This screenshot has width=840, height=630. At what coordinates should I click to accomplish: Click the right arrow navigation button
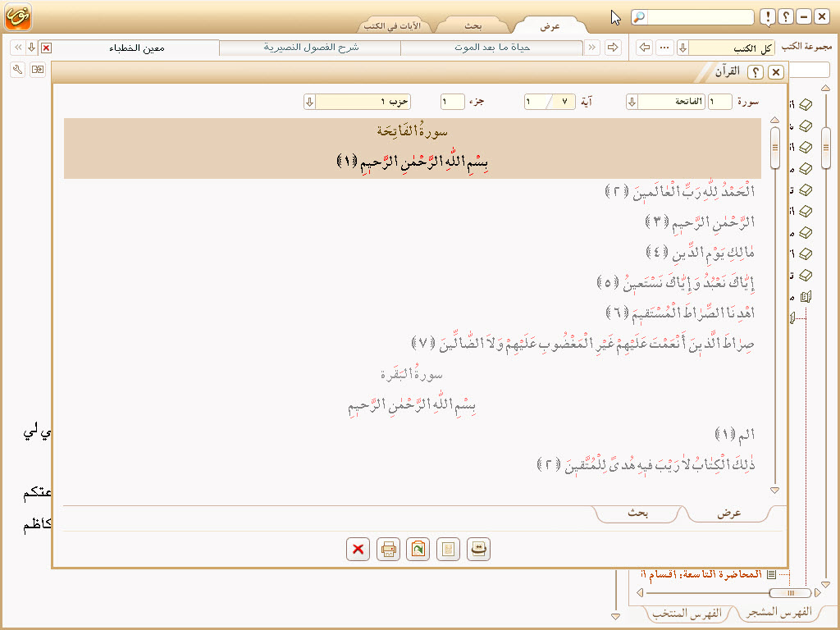pyautogui.click(x=612, y=48)
